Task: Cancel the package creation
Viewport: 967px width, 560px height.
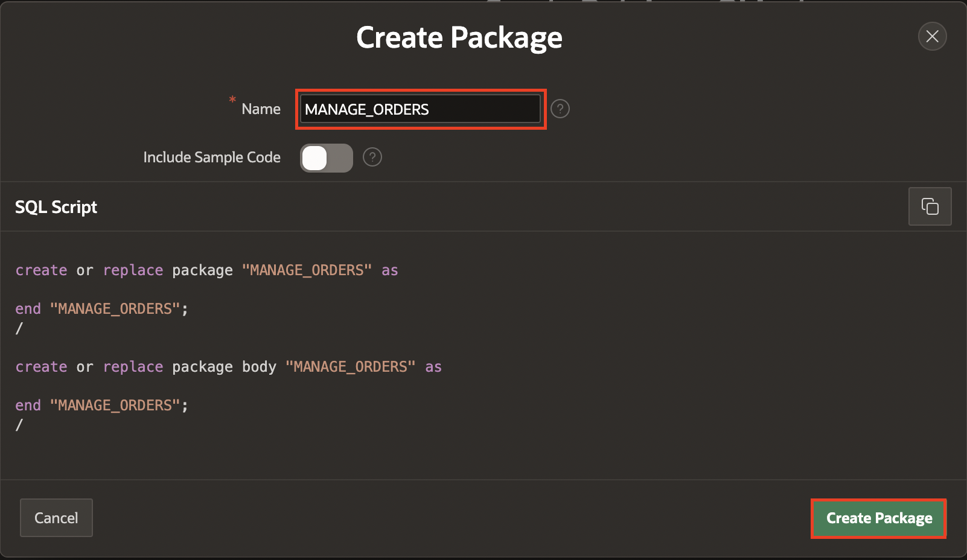Action: pos(56,518)
